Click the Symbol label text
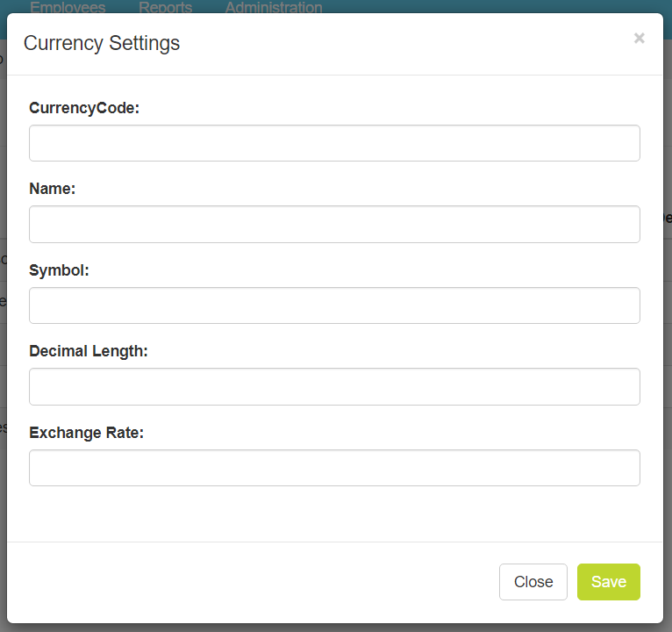 59,270
